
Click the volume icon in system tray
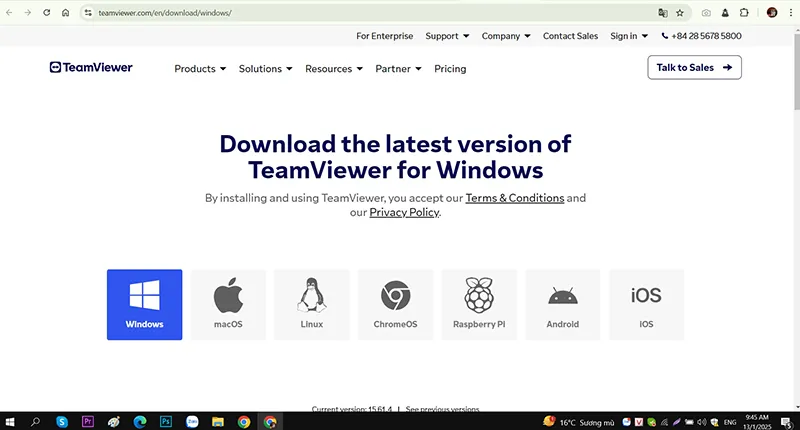[x=702, y=422]
